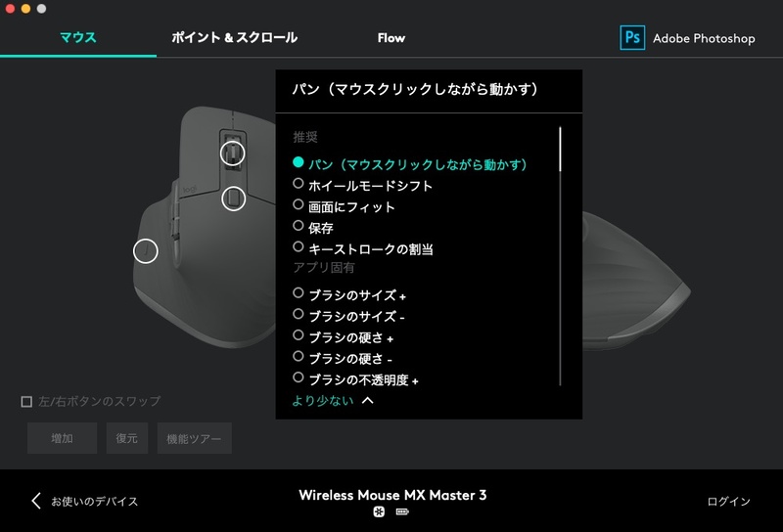Click the Unifying receiver status icon
The image size is (783, 532).
379,511
